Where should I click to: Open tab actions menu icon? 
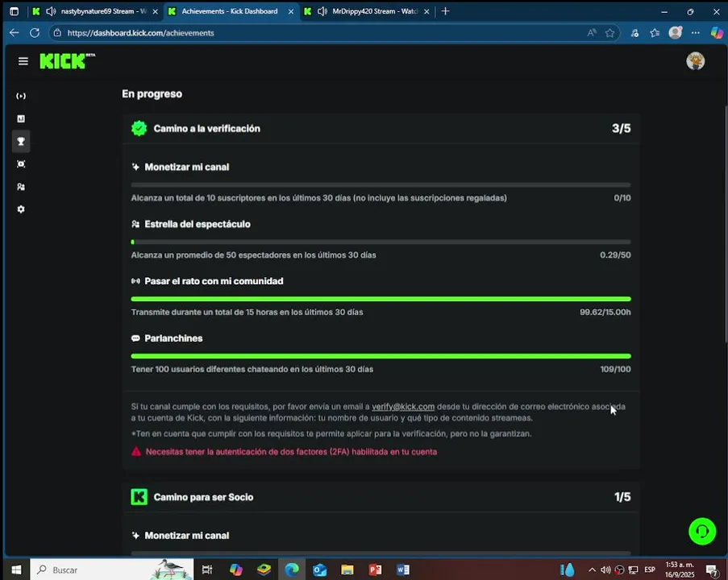[x=14, y=11]
